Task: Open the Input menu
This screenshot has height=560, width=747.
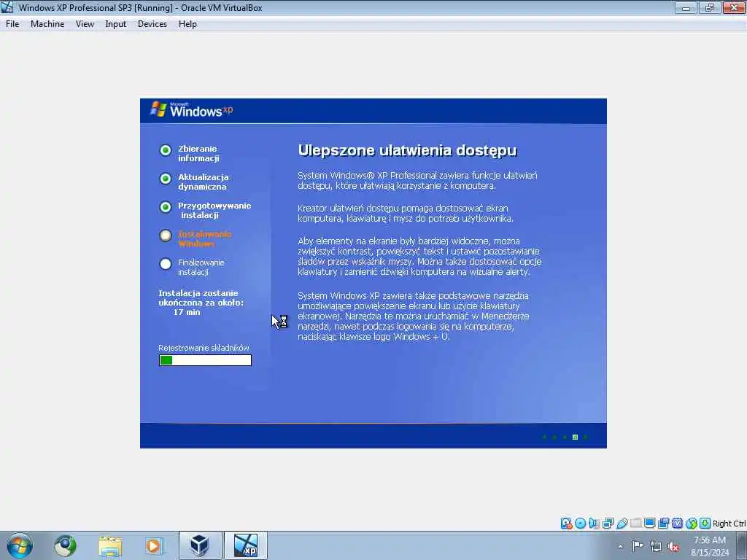Action: [115, 24]
